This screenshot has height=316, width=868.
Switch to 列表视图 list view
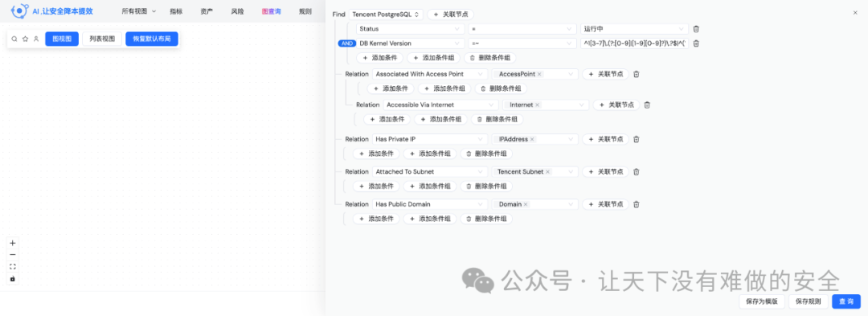pyautogui.click(x=102, y=39)
